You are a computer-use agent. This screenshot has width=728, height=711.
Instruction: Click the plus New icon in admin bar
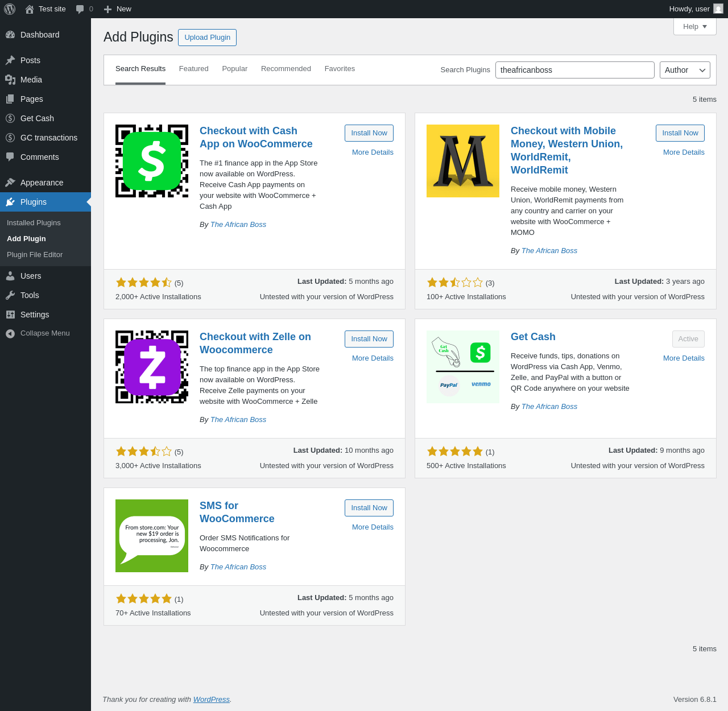pos(107,9)
